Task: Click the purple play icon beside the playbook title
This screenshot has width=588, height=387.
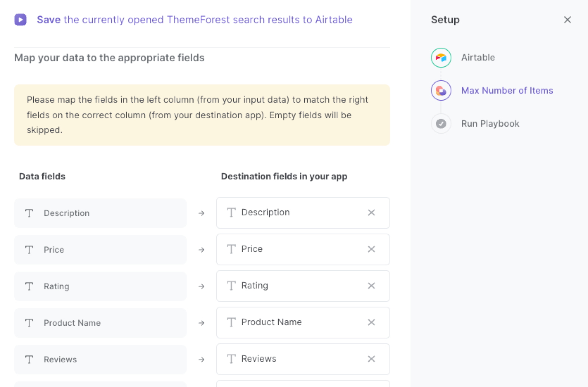Action: [x=21, y=19]
